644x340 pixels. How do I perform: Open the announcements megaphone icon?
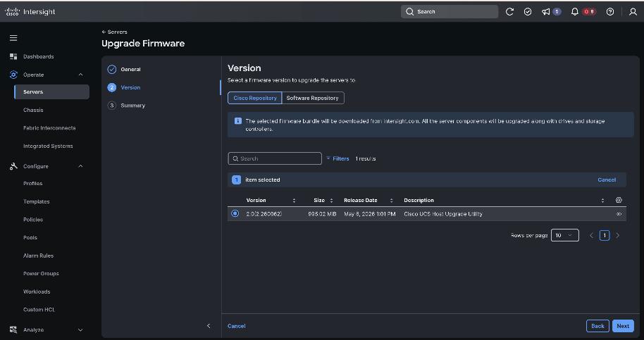coord(546,11)
